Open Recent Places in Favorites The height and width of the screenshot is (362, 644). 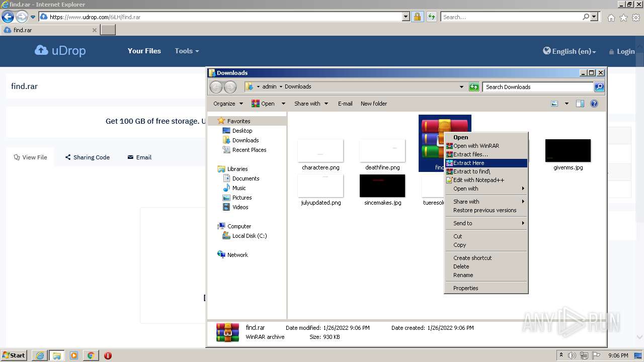coord(249,150)
